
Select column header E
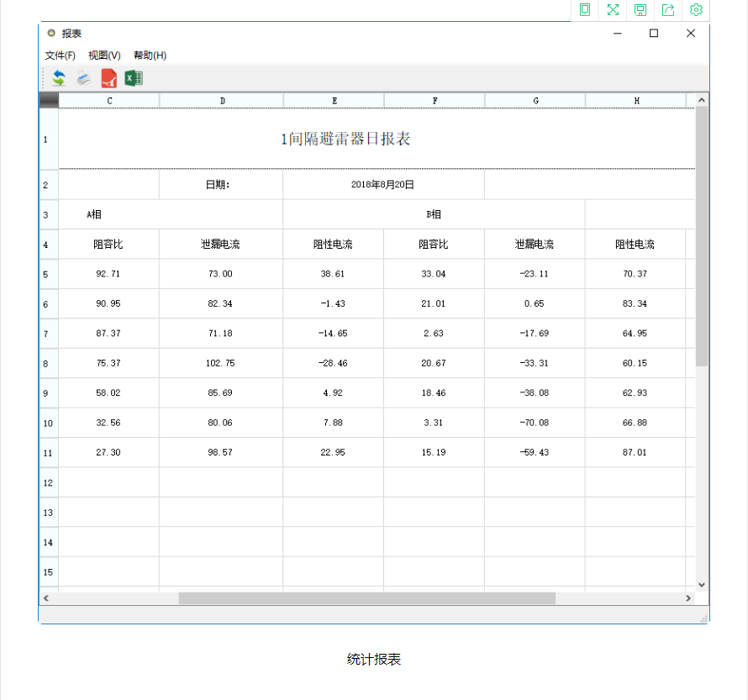[x=334, y=101]
